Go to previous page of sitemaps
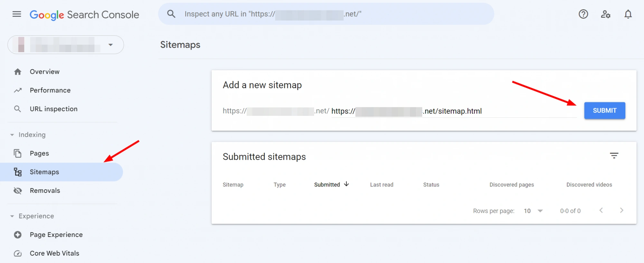This screenshot has height=263, width=644. 601,211
